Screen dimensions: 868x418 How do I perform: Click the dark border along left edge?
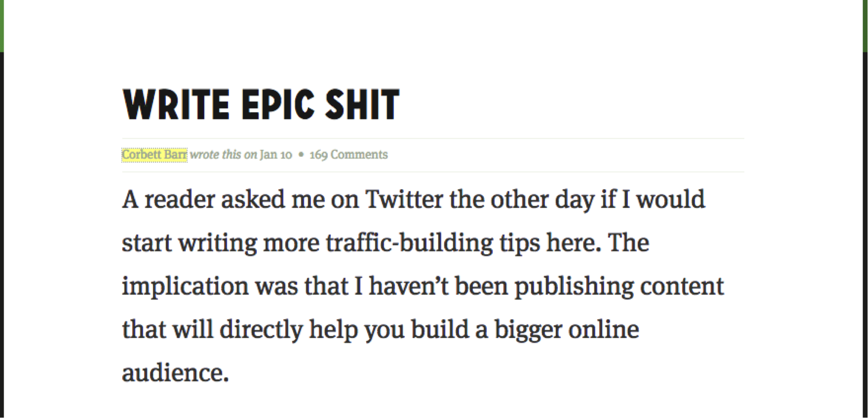tap(2, 235)
